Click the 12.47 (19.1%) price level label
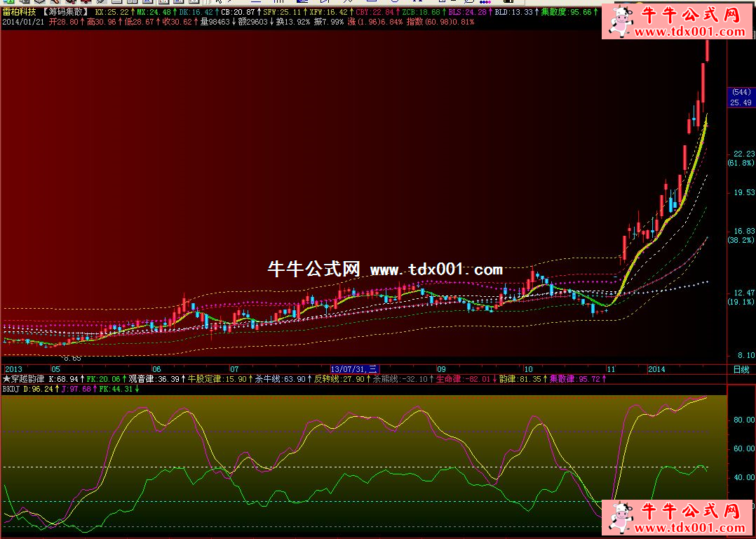 741,297
